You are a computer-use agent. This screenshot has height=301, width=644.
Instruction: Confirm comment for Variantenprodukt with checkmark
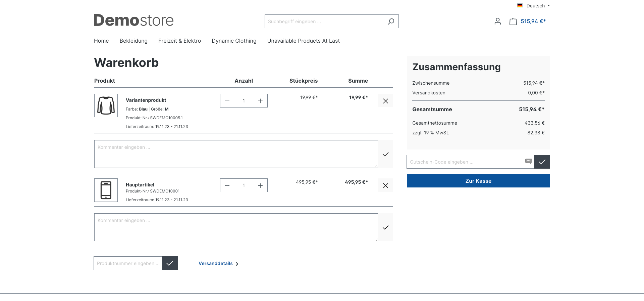(385, 154)
